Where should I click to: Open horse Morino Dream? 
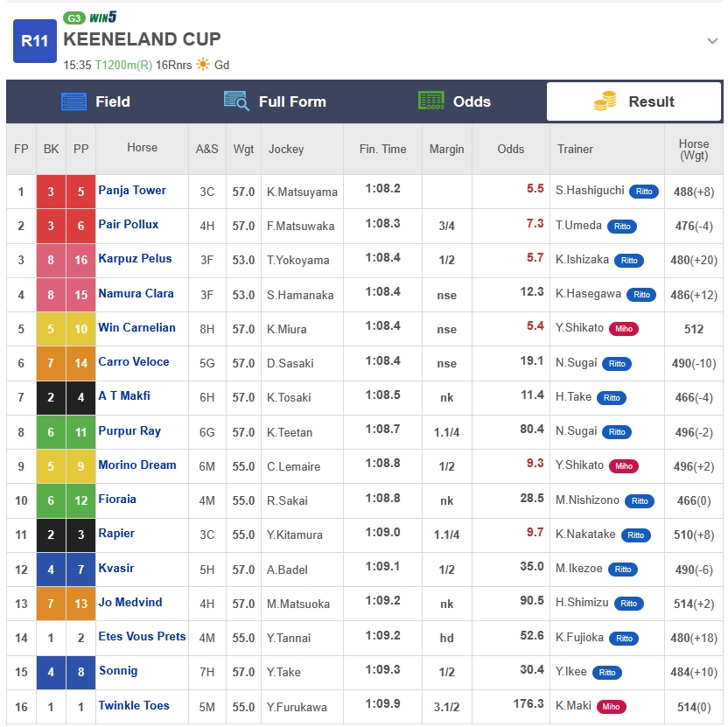click(x=137, y=465)
